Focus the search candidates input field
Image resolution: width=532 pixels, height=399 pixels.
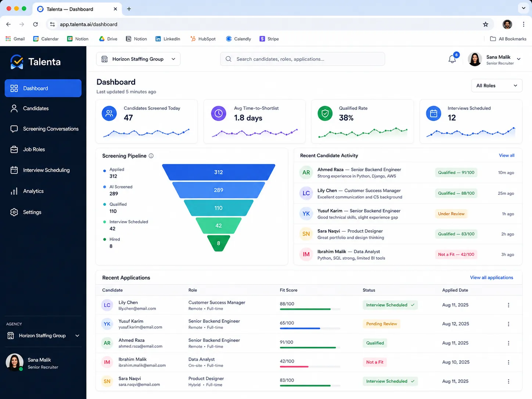tap(302, 59)
